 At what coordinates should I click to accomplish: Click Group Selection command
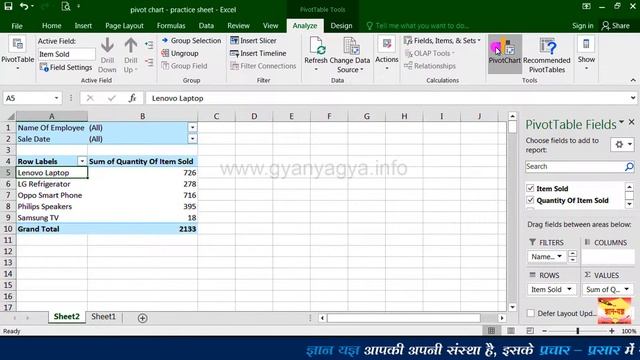click(x=191, y=40)
